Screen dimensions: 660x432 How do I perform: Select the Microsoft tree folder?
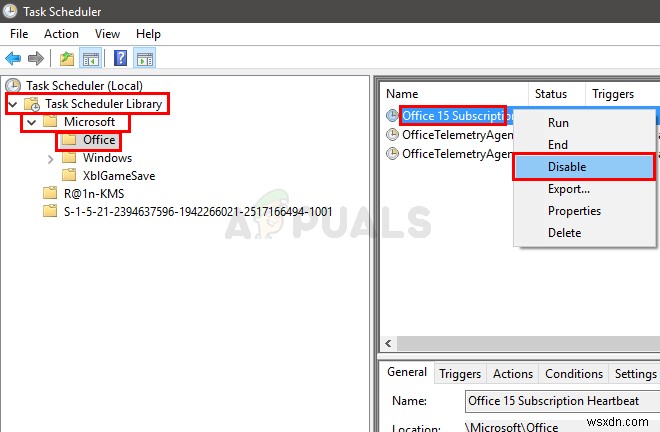pos(89,122)
